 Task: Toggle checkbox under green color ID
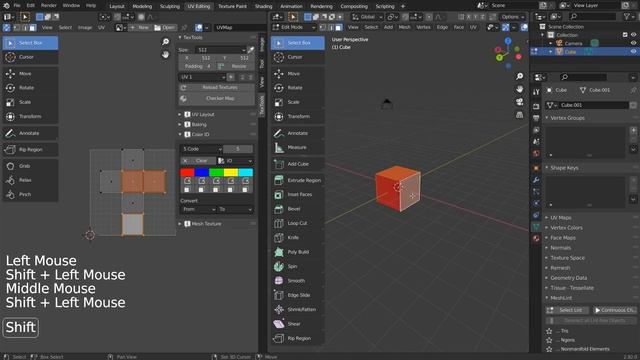coord(216,190)
